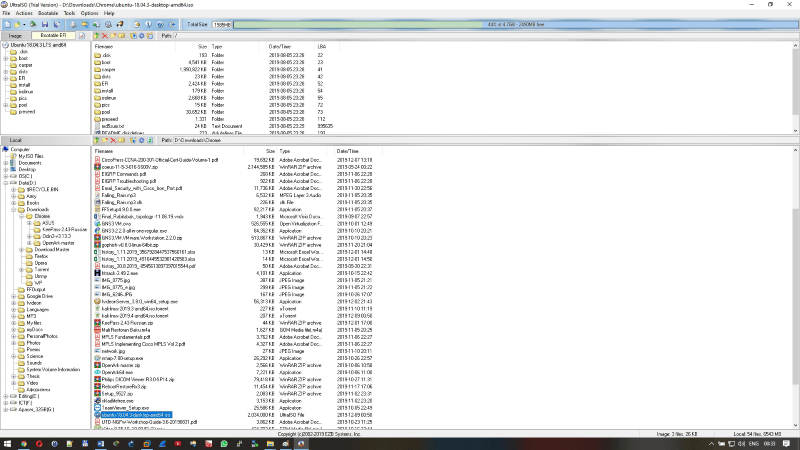Screen dimensions: 800x450
Task: Click gear icon in Local pane toolbar
Action: (x=141, y=140)
